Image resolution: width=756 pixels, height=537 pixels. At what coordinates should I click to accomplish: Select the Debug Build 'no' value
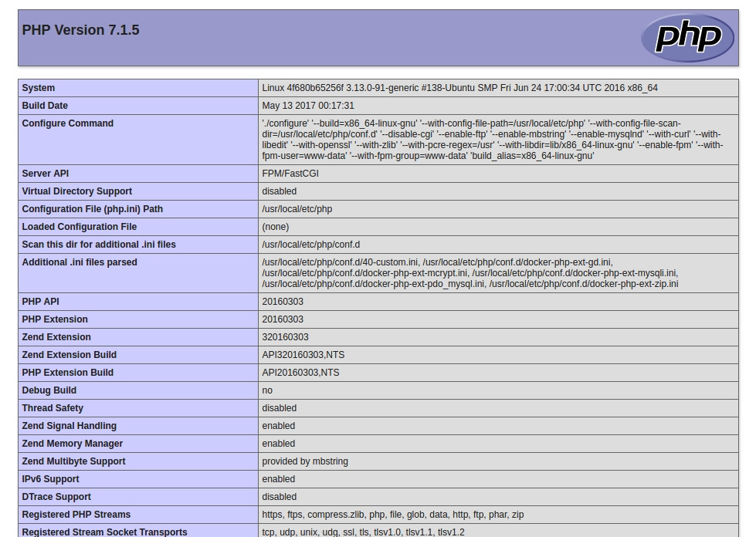pyautogui.click(x=267, y=390)
